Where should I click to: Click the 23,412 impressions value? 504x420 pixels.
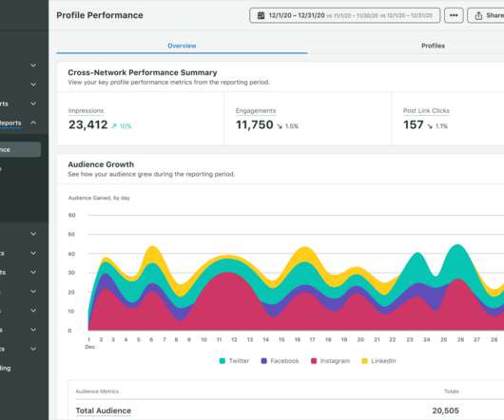click(x=88, y=124)
